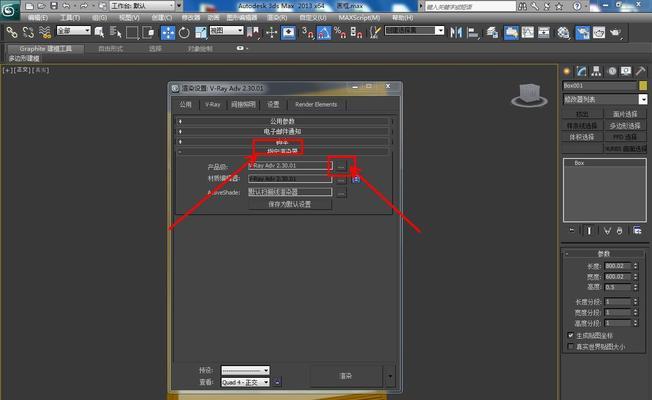Image resolution: width=652 pixels, height=400 pixels.
Task: Open the view dropdown showing Quad 4
Action: point(245,382)
